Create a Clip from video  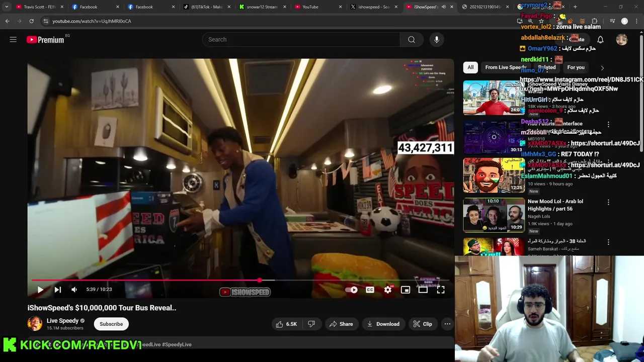click(423, 324)
